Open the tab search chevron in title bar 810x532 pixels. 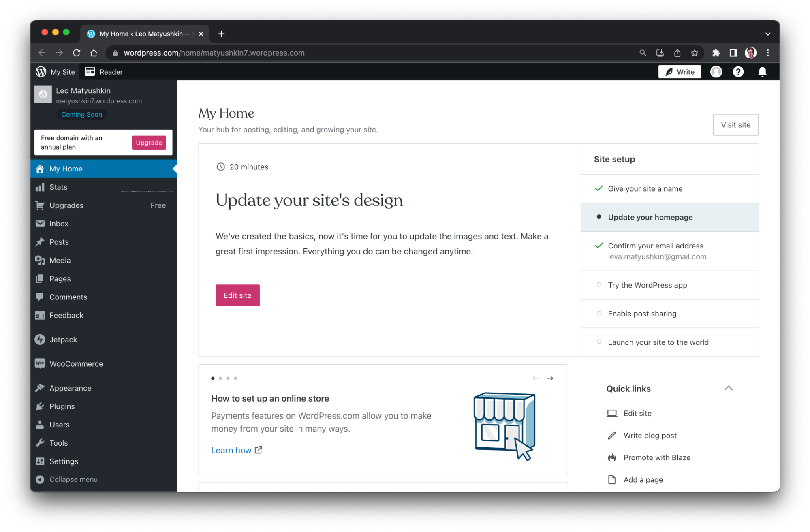click(x=767, y=34)
